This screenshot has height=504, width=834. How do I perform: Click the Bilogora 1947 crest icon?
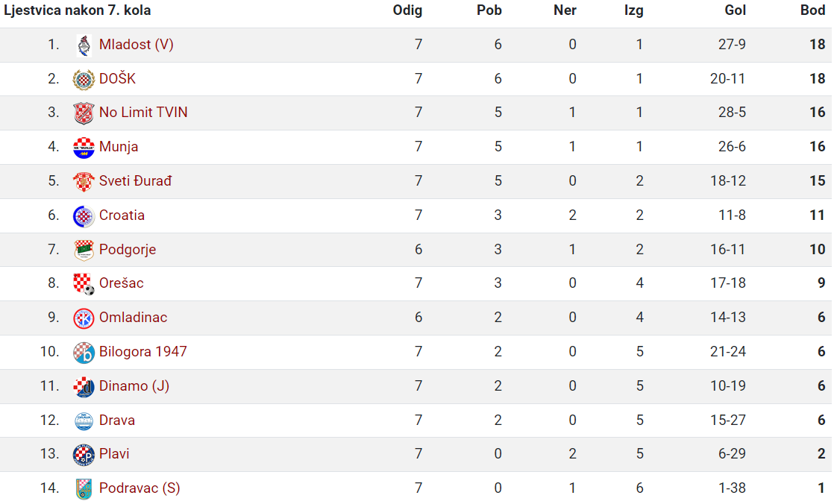84,353
